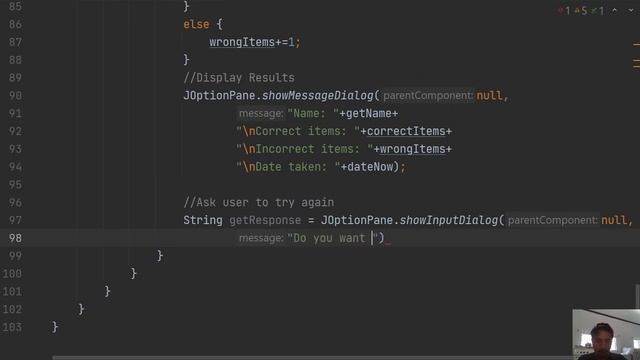
Task: Click the 'correctItems' variable on line 92
Action: (x=406, y=131)
